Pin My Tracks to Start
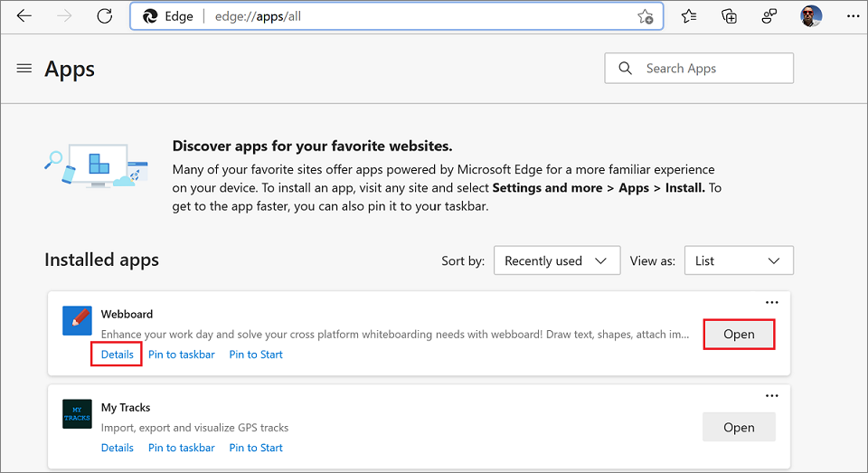This screenshot has width=868, height=473. pyautogui.click(x=256, y=448)
